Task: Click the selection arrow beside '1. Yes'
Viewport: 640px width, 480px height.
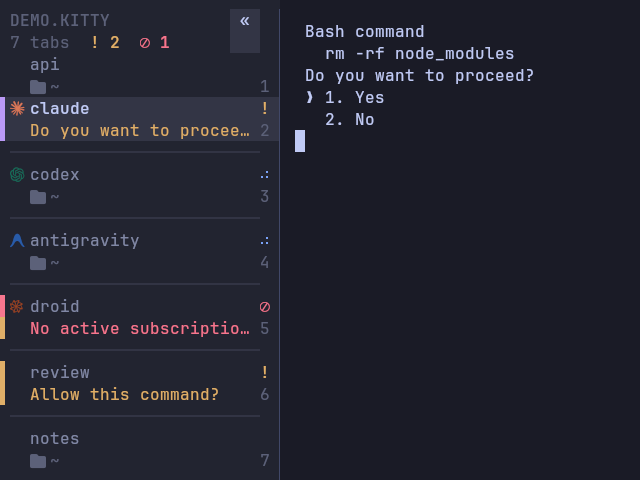Action: (x=309, y=97)
